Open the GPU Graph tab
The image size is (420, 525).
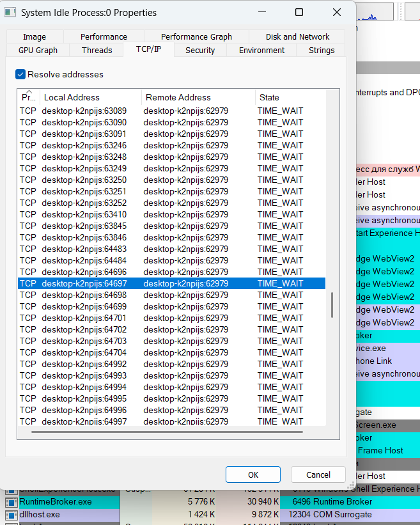pyautogui.click(x=38, y=51)
